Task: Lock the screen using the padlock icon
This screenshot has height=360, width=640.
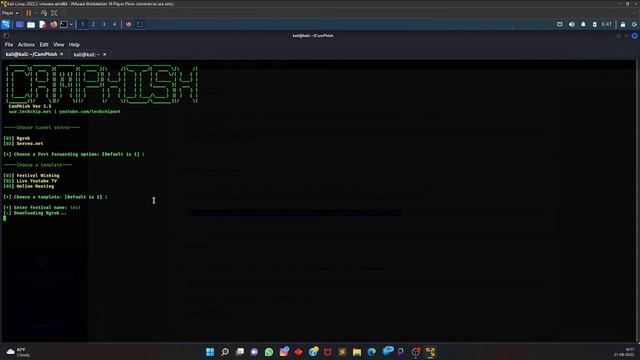Action: click(623, 24)
